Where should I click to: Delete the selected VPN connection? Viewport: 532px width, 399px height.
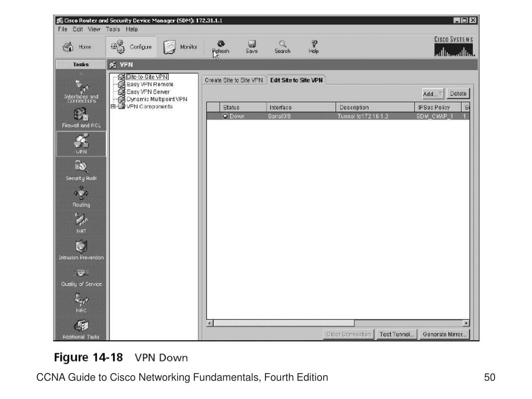coord(458,94)
